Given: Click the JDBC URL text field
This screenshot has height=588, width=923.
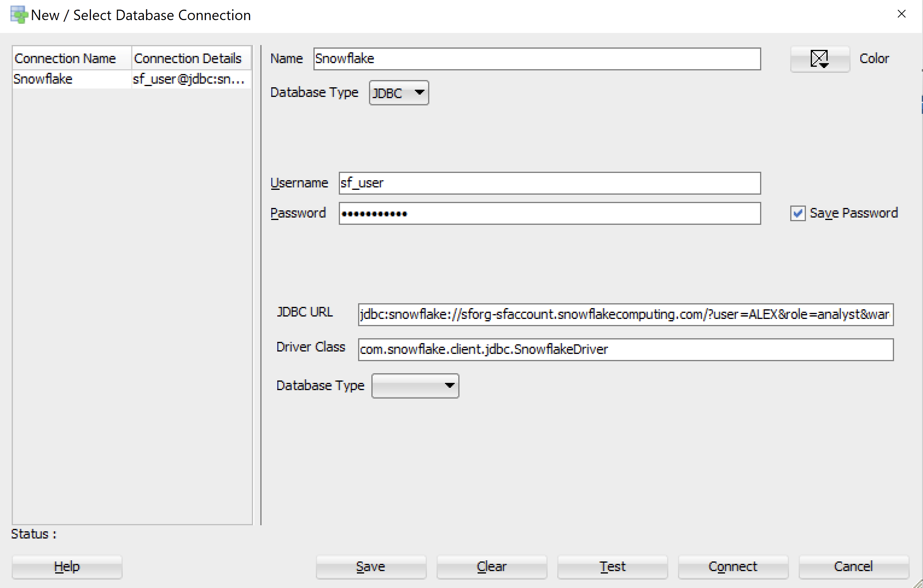Looking at the screenshot, I should tap(625, 315).
